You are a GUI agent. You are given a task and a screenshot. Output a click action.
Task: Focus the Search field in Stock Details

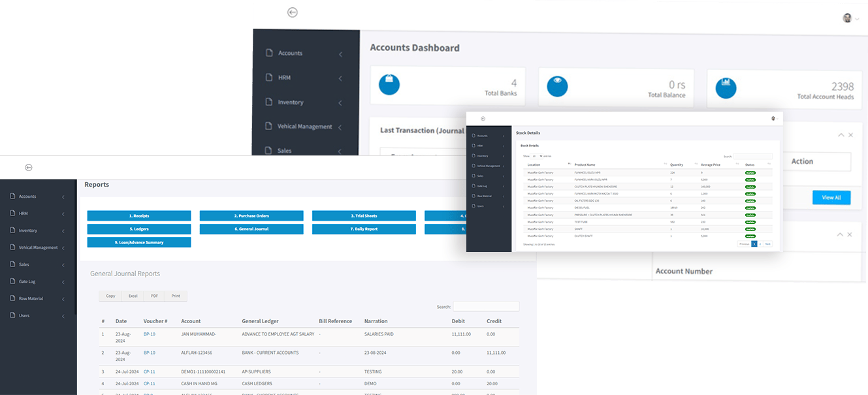coord(753,157)
